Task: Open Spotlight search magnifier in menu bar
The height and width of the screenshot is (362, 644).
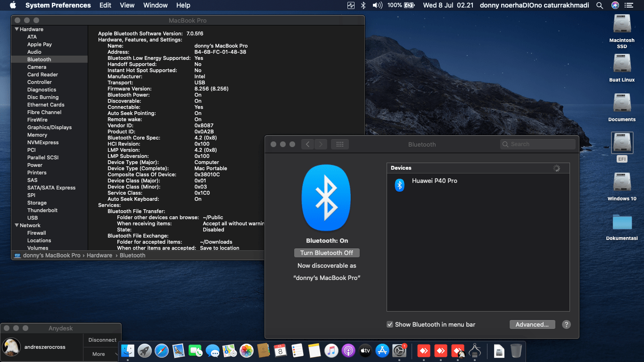Action: [x=599, y=5]
